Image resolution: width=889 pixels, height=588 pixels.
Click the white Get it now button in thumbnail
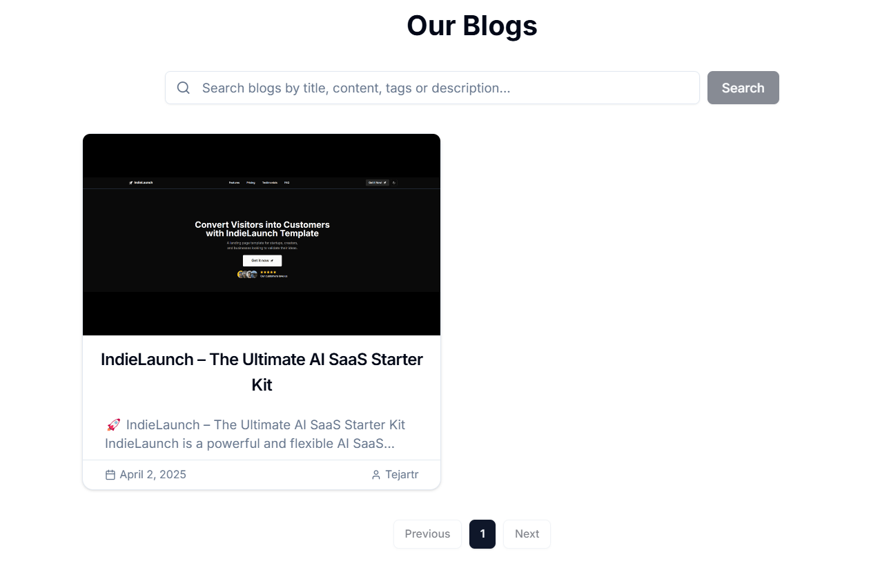pyautogui.click(x=262, y=261)
